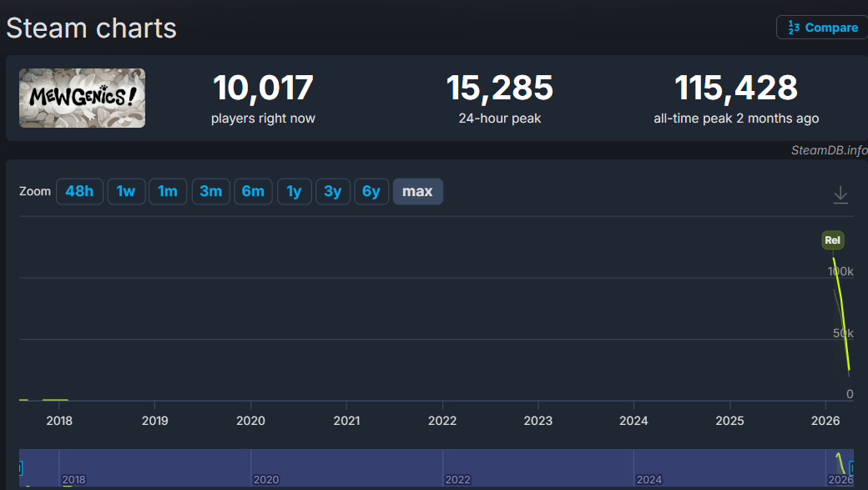Click the left navigator range handle
The image size is (868, 490).
point(21,468)
